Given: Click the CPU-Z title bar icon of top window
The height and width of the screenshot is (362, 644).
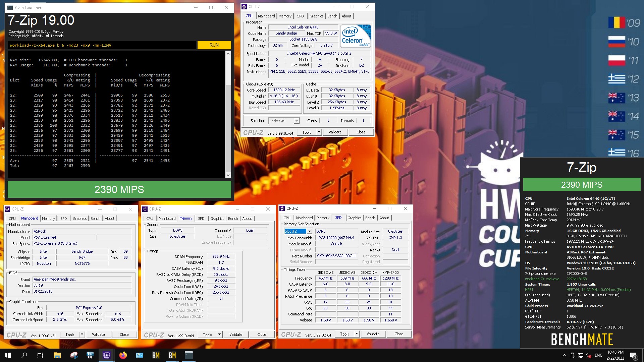Looking at the screenshot, I should point(244,7).
